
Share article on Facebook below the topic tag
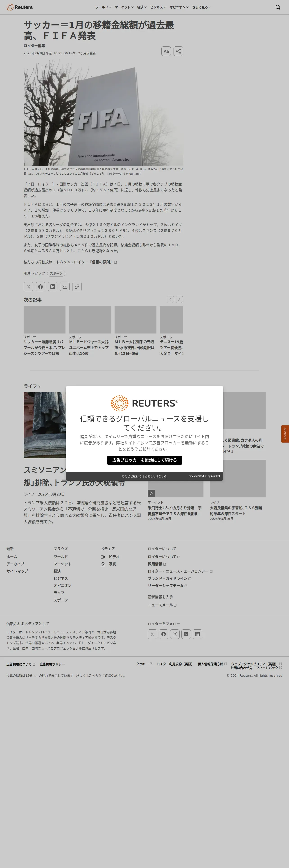pyautogui.click(x=40, y=287)
